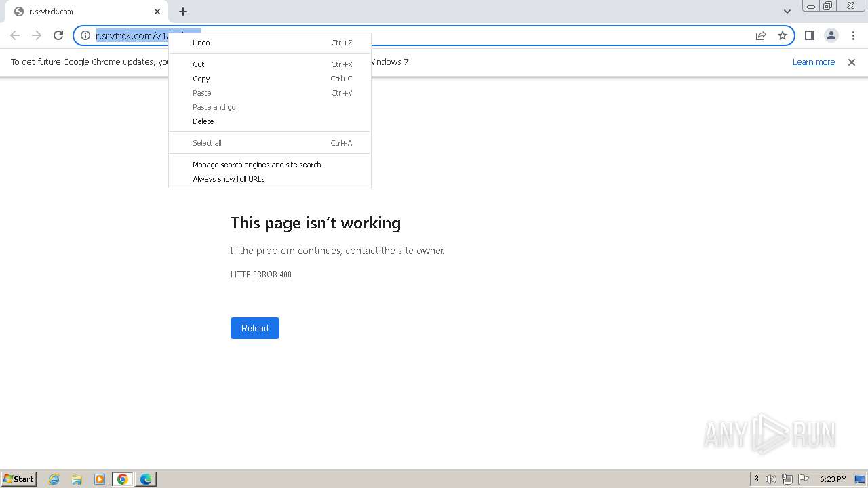Image resolution: width=868 pixels, height=488 pixels.
Task: Choose Select all in the context menu
Action: [269, 143]
